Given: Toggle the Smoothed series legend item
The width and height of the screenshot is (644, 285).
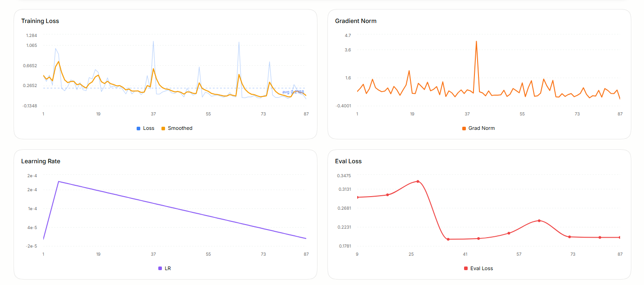Looking at the screenshot, I should [x=177, y=128].
